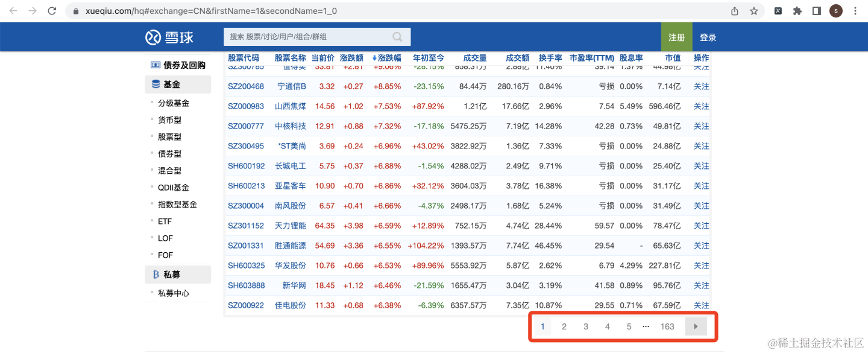Sort by the 换手率 column header

tap(550, 58)
